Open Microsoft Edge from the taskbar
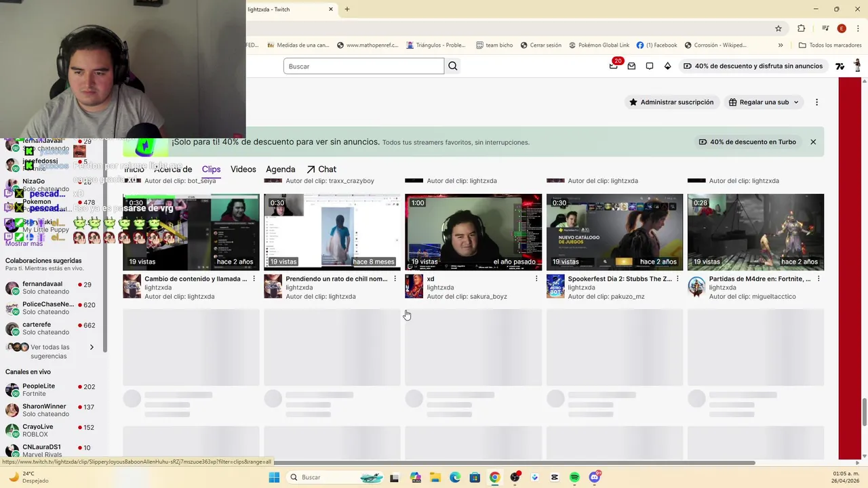 click(454, 477)
